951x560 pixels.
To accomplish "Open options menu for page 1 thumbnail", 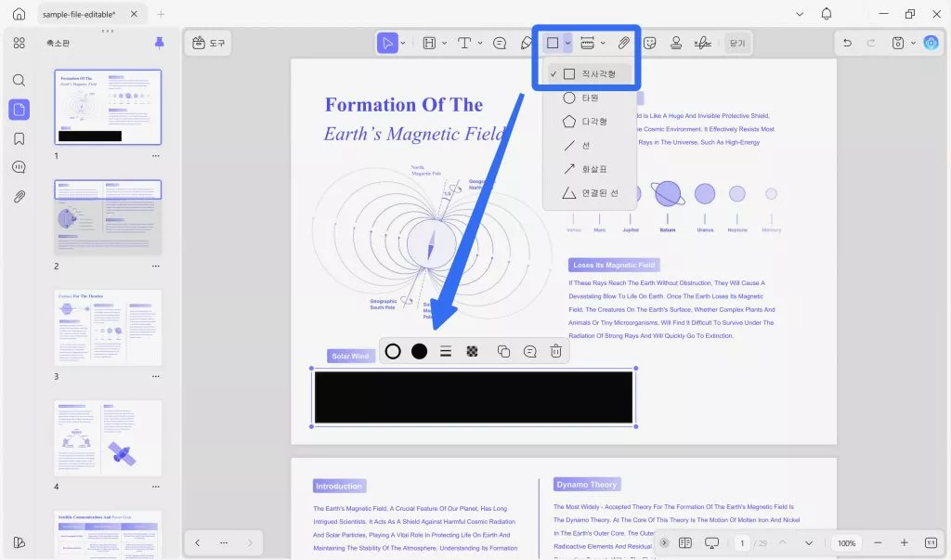I will pos(156,156).
